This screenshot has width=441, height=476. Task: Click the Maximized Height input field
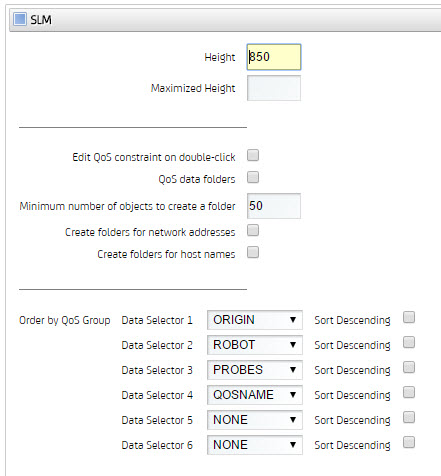click(x=274, y=88)
